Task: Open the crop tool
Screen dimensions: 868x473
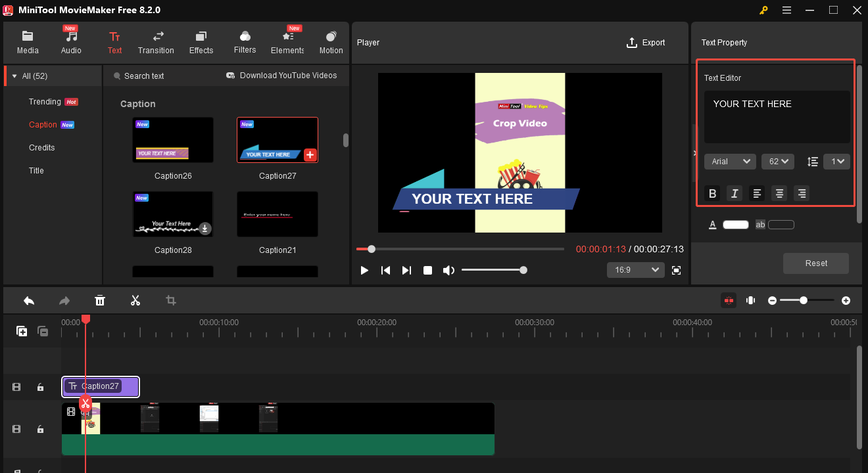Action: (171, 300)
